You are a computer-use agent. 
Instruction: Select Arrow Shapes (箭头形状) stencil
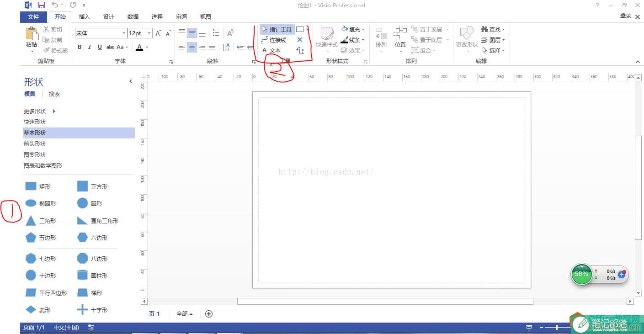(x=35, y=144)
